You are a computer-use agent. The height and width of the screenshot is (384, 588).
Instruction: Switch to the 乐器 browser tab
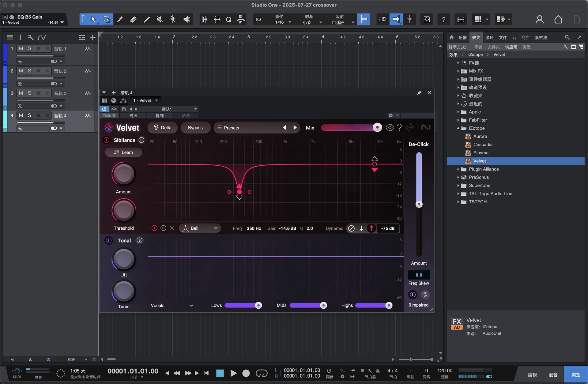point(462,37)
